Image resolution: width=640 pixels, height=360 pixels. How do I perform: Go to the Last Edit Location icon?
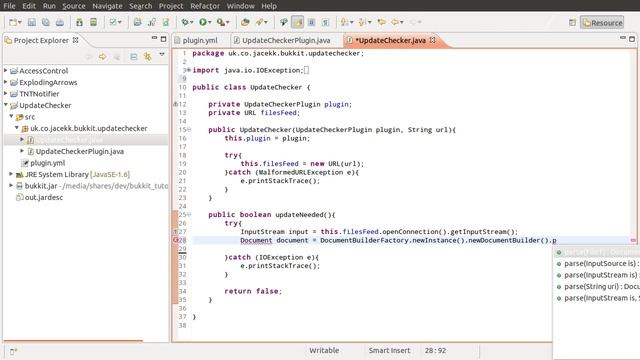tap(381, 22)
